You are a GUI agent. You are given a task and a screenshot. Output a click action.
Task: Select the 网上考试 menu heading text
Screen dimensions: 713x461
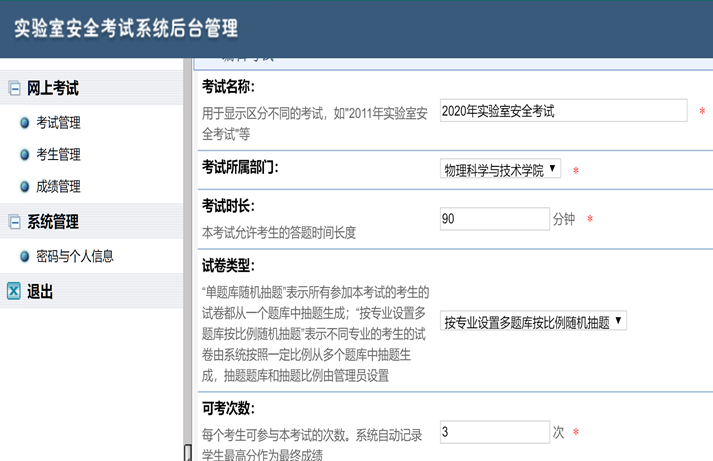(x=53, y=88)
